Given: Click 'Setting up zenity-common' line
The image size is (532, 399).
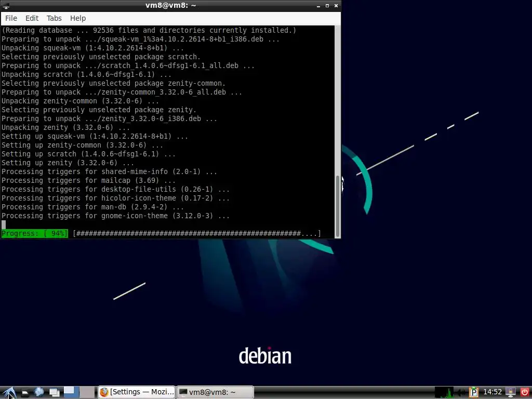Looking at the screenshot, I should pos(82,145).
